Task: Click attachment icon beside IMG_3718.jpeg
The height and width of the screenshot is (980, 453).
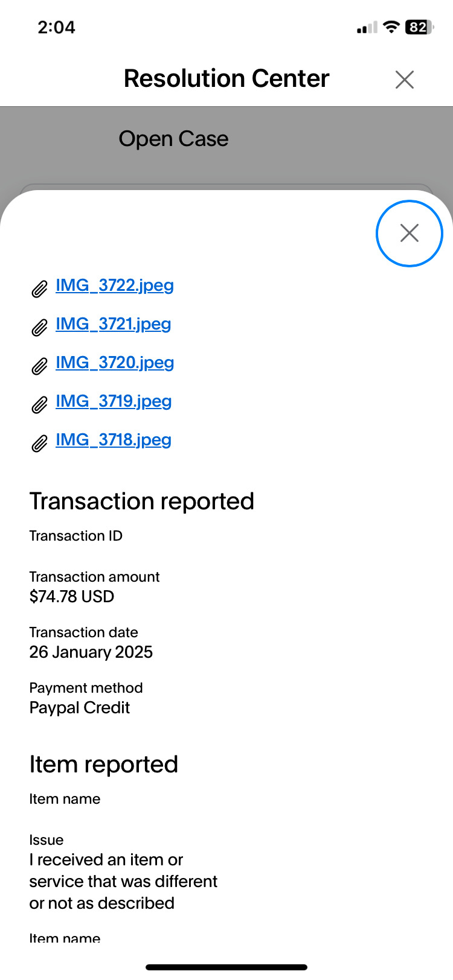Action: click(39, 444)
